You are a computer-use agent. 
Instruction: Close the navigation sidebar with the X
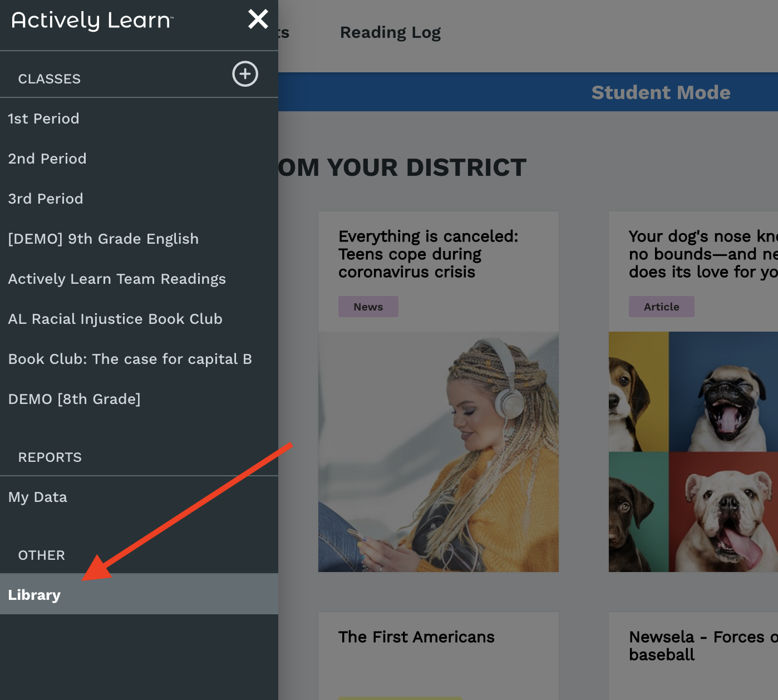click(x=258, y=18)
